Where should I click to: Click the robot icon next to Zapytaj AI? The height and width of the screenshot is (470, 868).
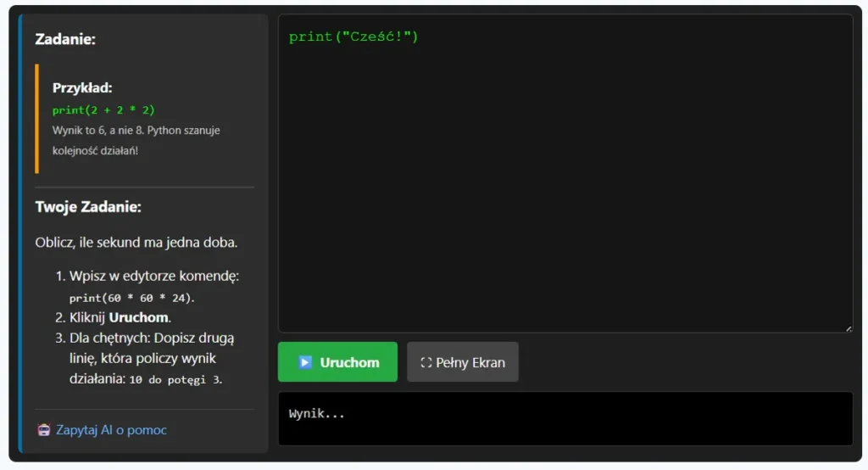44,430
